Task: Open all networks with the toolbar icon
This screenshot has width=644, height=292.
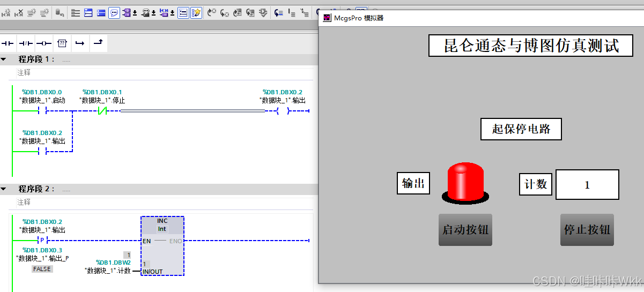Action: point(88,12)
